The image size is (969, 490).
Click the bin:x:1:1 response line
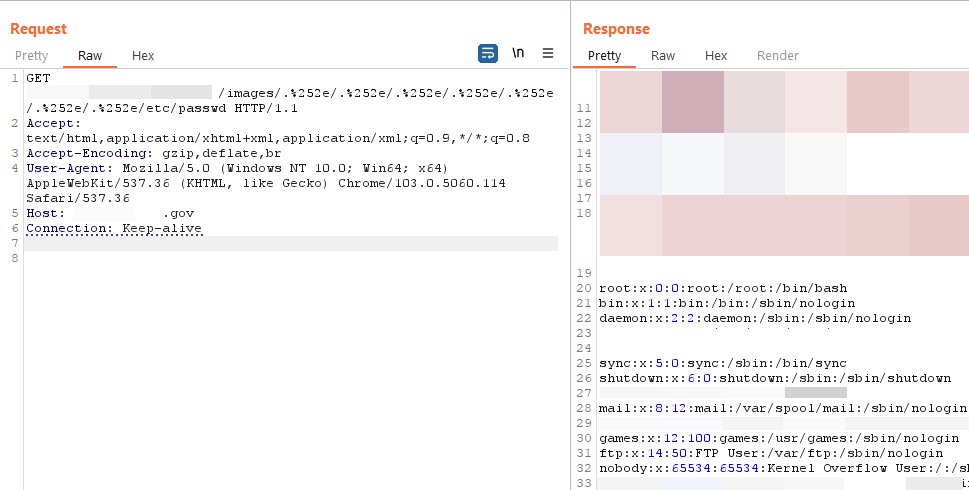coord(727,303)
